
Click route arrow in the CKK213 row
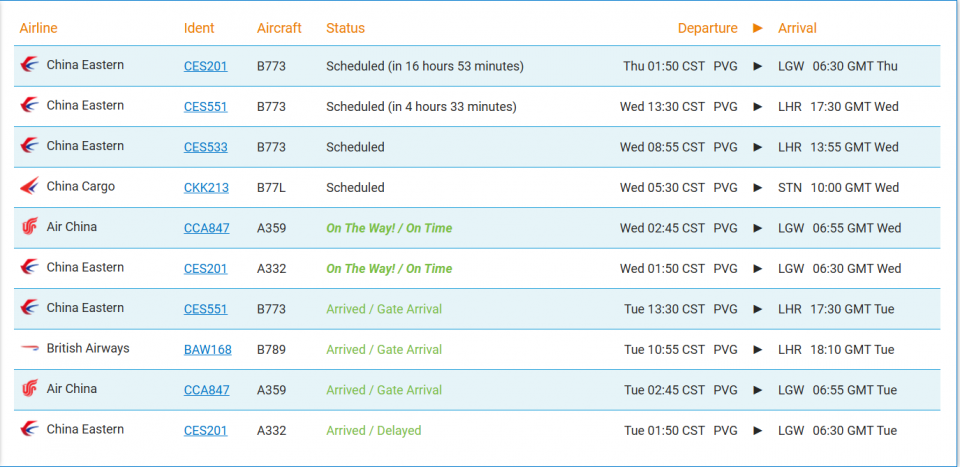(758, 188)
